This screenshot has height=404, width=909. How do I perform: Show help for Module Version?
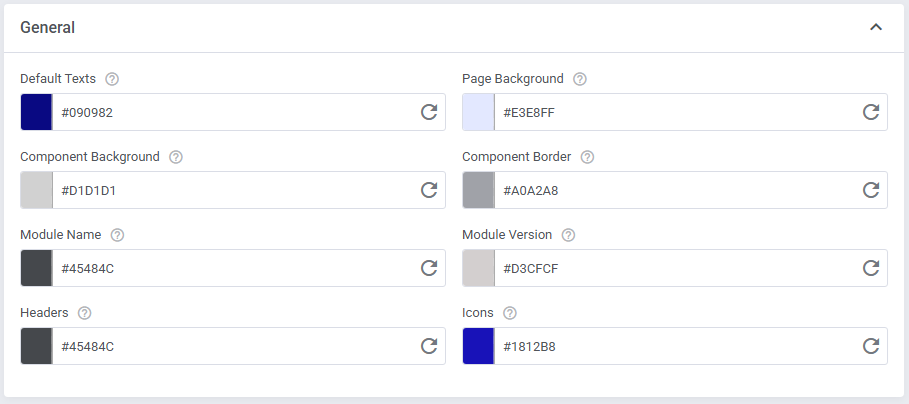pos(568,235)
